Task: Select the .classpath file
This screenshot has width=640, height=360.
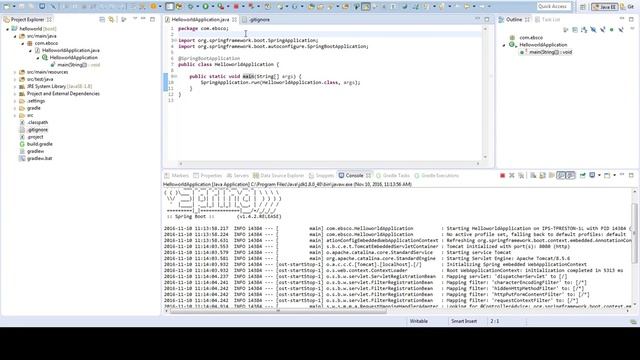Action: 37,122
